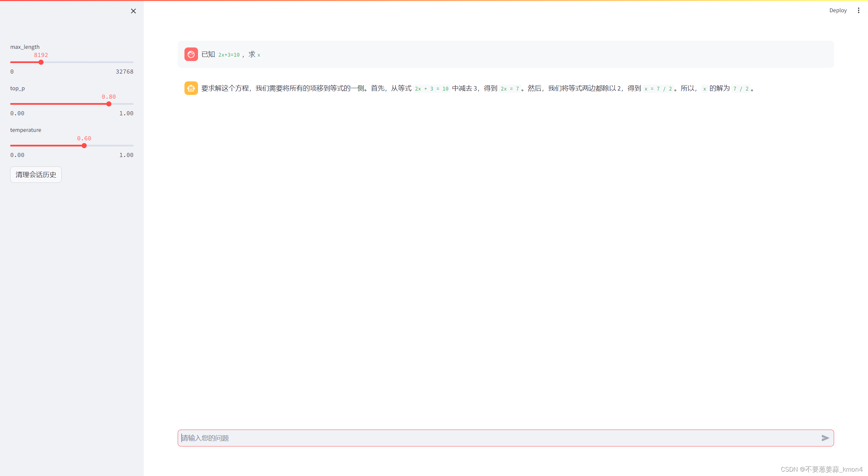Click the temperature slider handle
868x476 pixels.
click(84, 146)
